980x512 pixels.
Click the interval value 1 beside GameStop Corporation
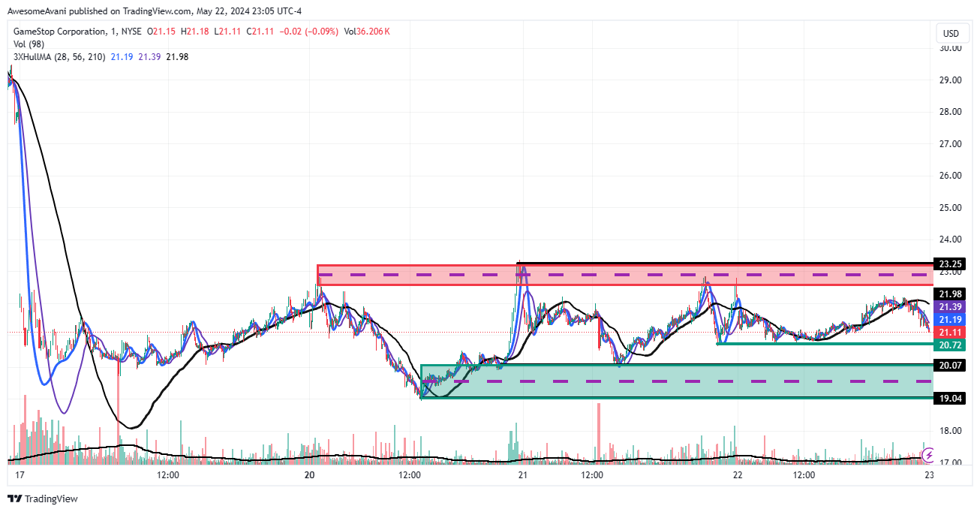tap(113, 32)
